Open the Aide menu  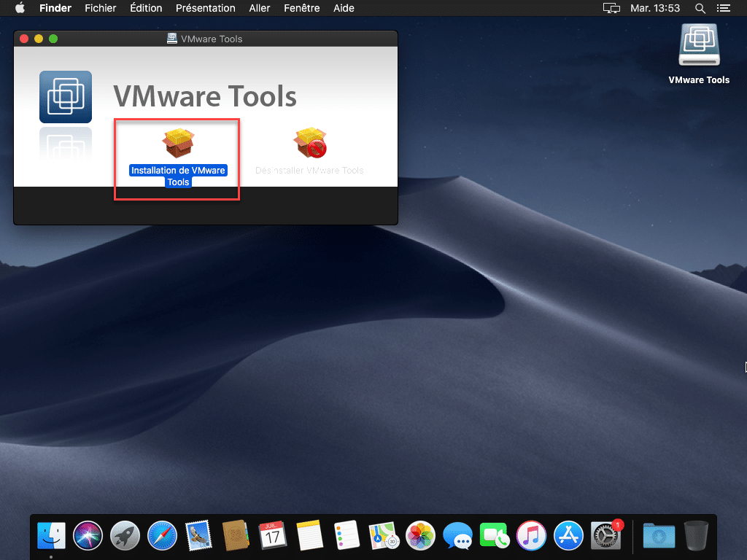point(344,8)
